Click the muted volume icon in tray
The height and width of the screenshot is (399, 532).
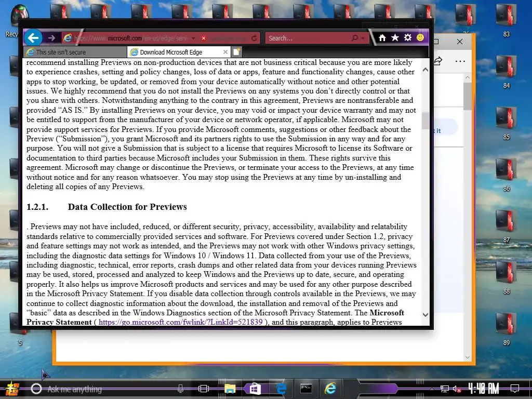457,389
